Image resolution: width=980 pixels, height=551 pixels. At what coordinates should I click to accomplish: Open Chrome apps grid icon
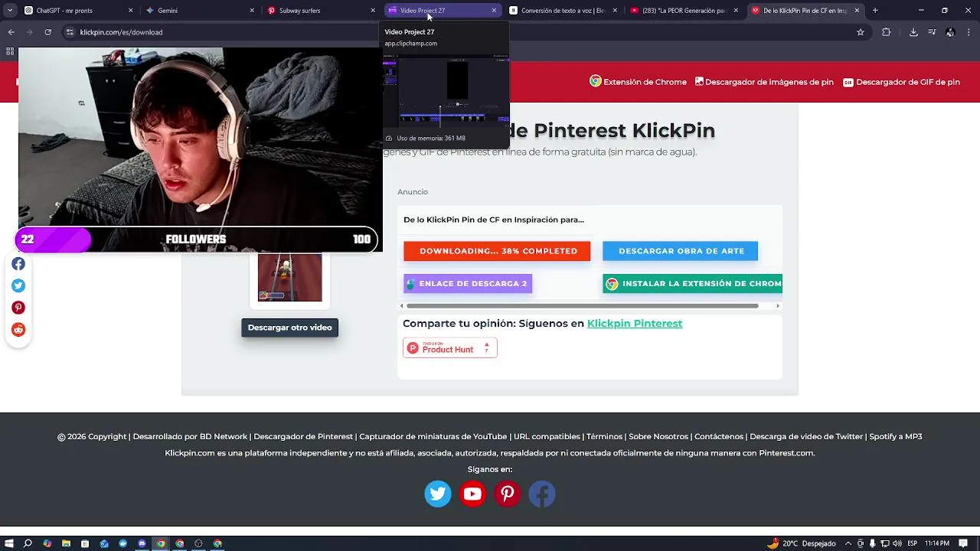[x=10, y=51]
